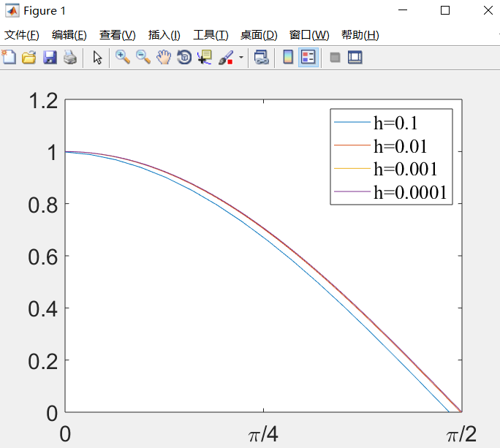Select the Edit Plot arrow tool

(x=97, y=58)
